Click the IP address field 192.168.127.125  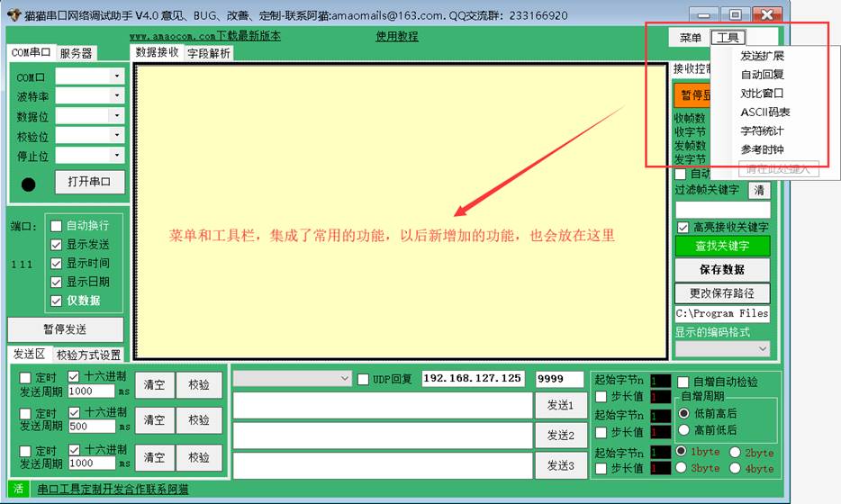pyautogui.click(x=473, y=379)
